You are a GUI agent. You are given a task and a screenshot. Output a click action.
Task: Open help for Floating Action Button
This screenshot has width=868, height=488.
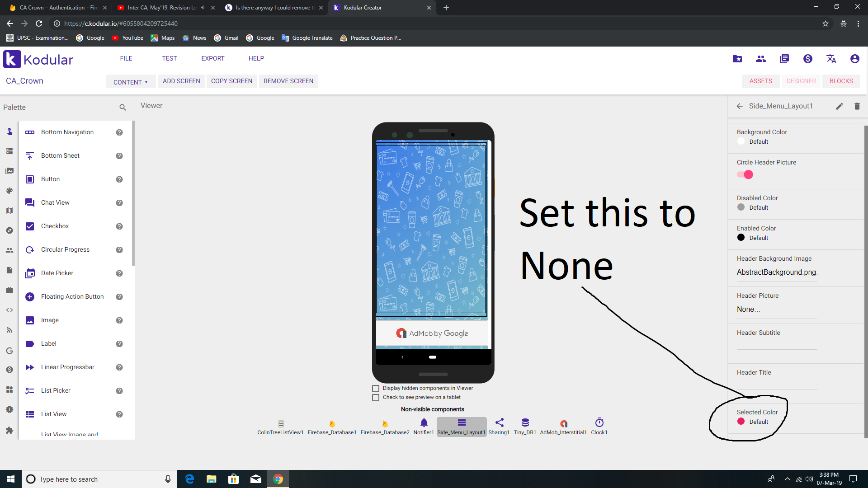[119, 297]
